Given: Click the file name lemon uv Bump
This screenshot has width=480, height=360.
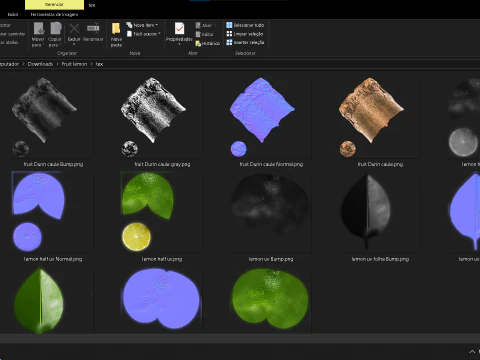Looking at the screenshot, I should [x=271, y=259].
